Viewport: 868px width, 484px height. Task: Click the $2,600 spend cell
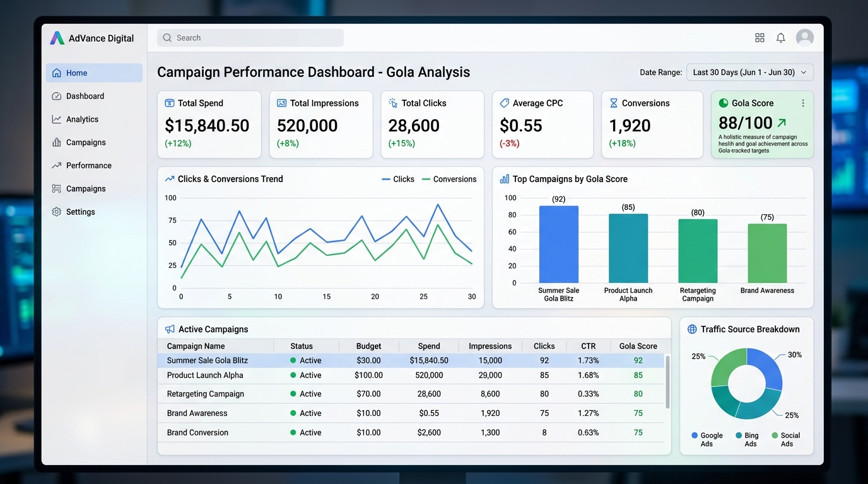(x=429, y=433)
